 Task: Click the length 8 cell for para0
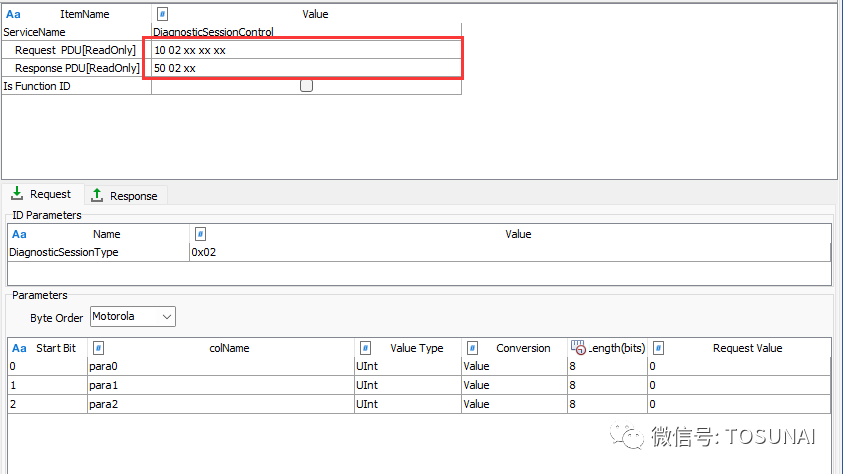(607, 366)
